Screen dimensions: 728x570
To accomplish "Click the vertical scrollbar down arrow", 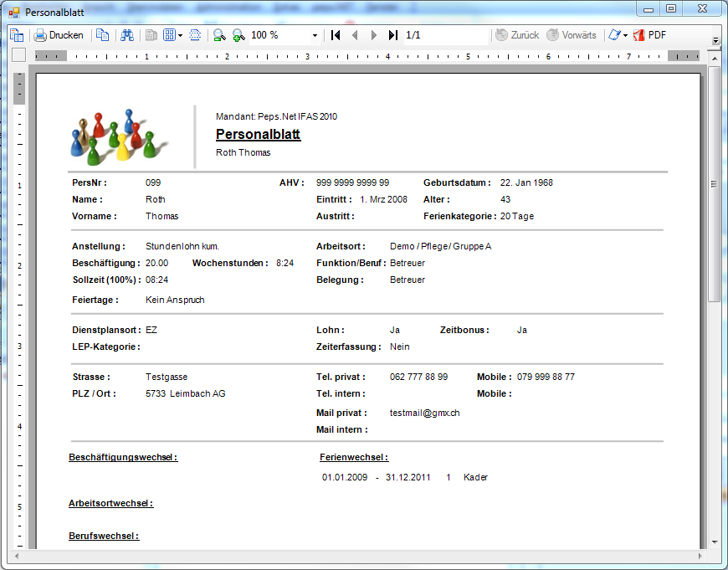I will click(x=714, y=542).
